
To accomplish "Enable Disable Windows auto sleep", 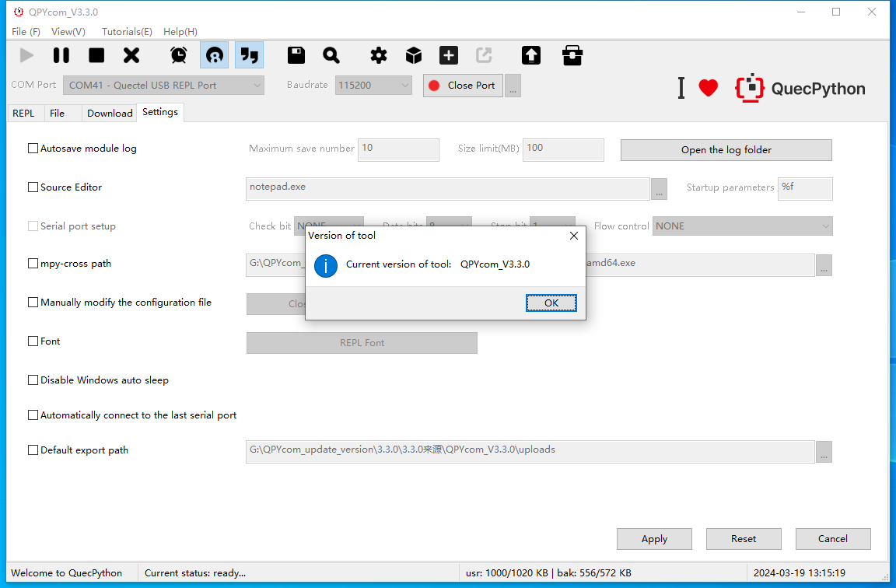I will (33, 380).
